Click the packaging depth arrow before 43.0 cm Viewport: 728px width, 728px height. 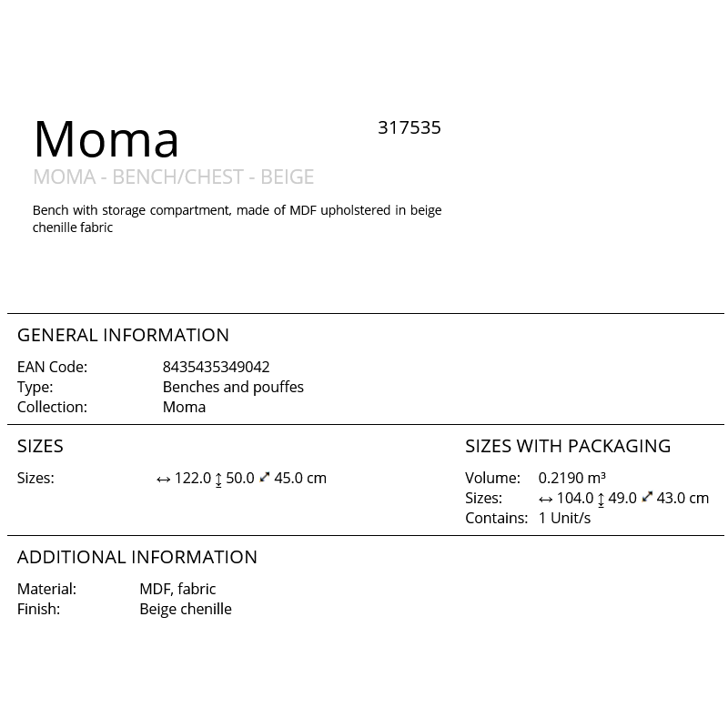[x=647, y=497]
